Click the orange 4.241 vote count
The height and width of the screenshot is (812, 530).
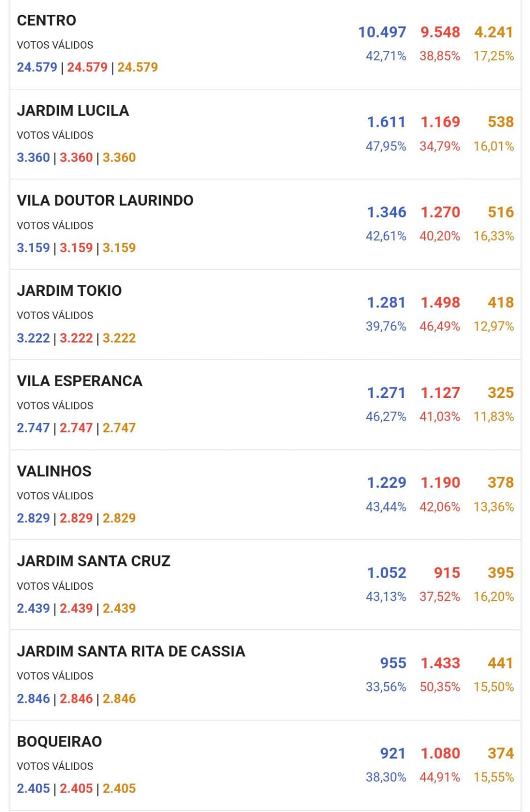493,32
